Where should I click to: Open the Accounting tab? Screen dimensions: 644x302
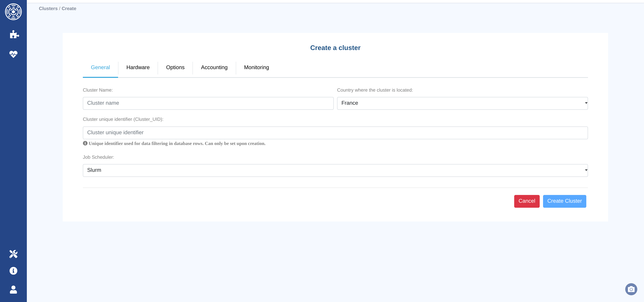click(x=214, y=67)
